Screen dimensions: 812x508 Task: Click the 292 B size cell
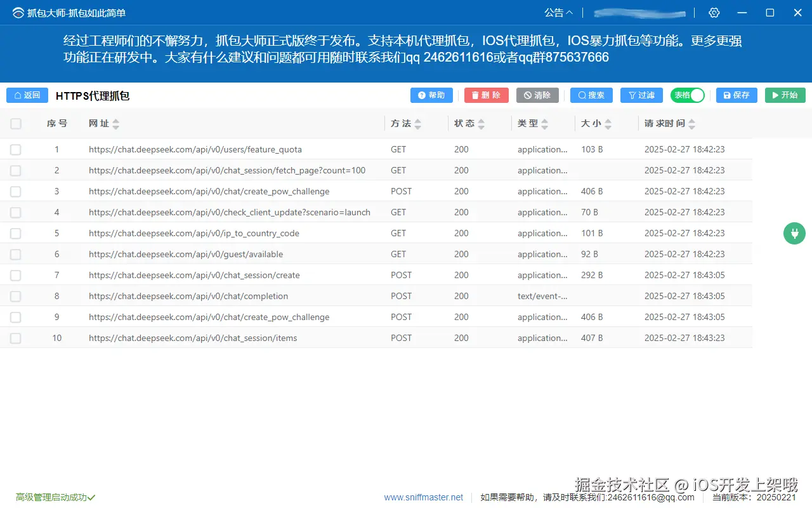pos(592,276)
